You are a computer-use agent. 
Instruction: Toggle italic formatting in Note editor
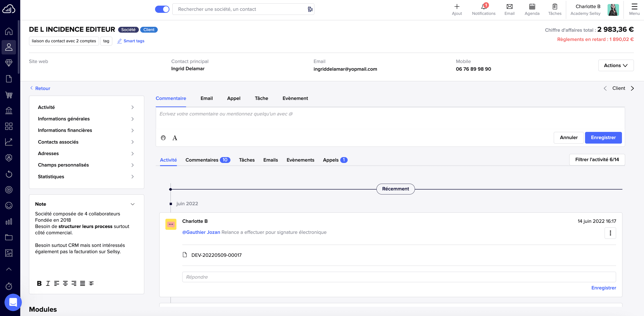[48, 283]
